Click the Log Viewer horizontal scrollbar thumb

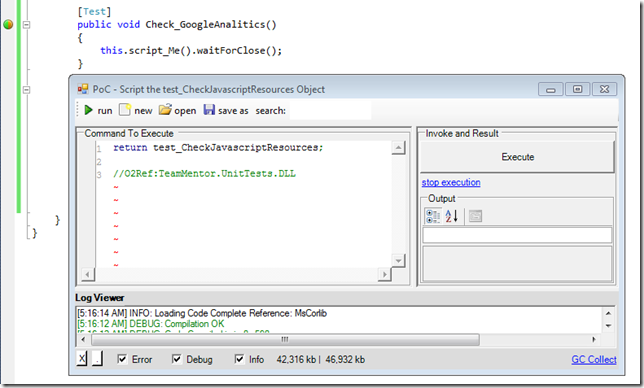[x=285, y=340]
